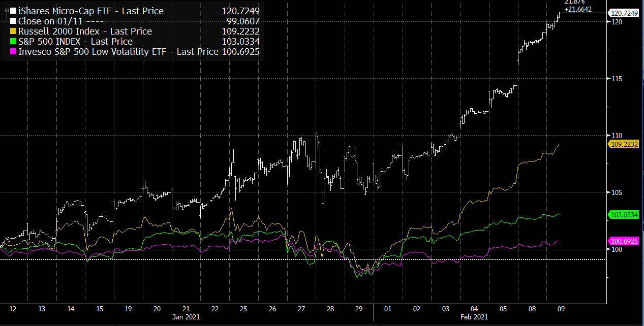
Task: Click legend value 100.6925 for Invesco ETF
Action: [x=241, y=51]
